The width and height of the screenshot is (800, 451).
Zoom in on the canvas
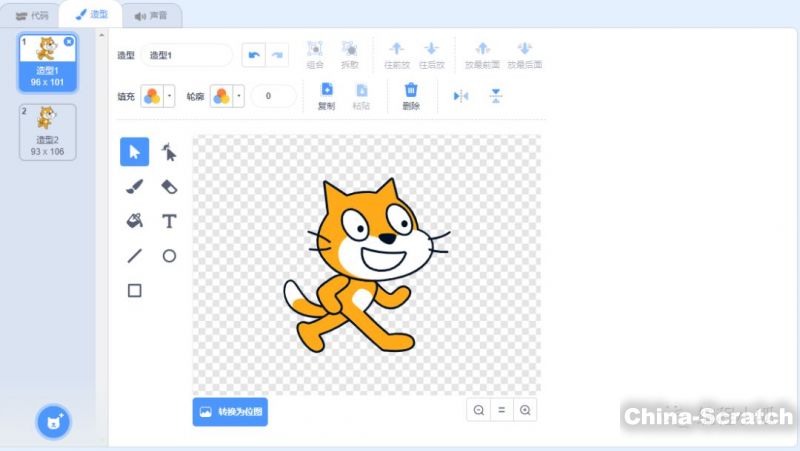525,409
